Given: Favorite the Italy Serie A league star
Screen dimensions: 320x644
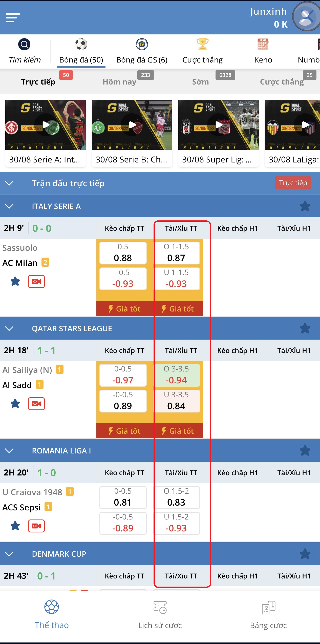Looking at the screenshot, I should [x=305, y=206].
